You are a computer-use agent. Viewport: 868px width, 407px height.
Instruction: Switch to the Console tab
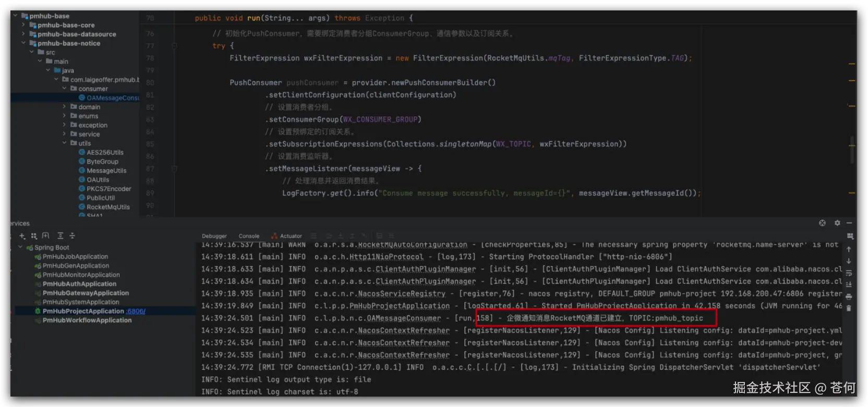point(249,236)
